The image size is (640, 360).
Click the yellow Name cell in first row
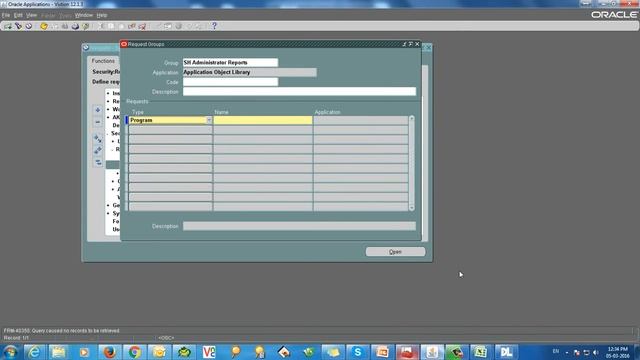(263, 120)
